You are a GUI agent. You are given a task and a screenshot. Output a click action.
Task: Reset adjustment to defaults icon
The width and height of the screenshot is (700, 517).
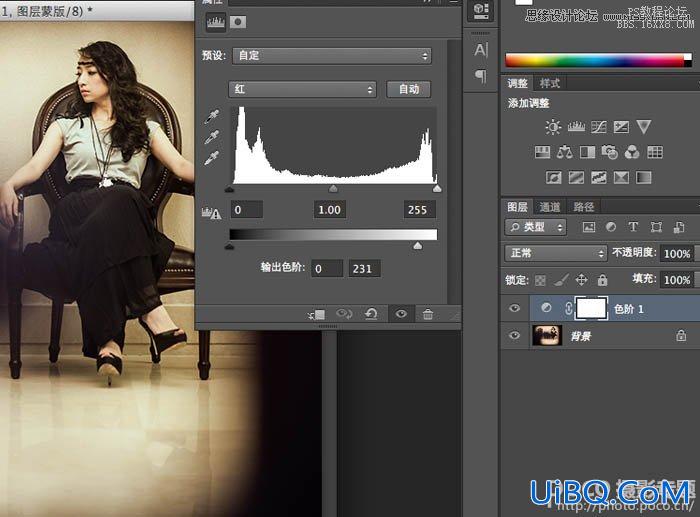(371, 314)
